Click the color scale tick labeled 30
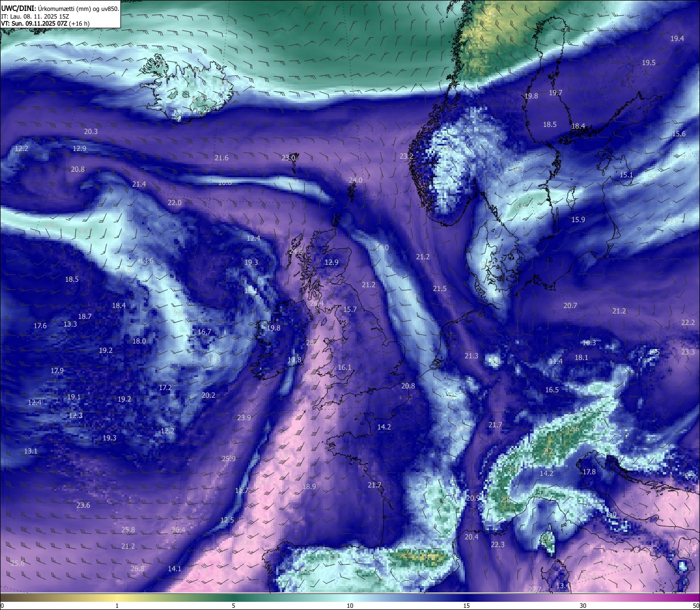Screen dimensions: 700x610 (x=583, y=606)
